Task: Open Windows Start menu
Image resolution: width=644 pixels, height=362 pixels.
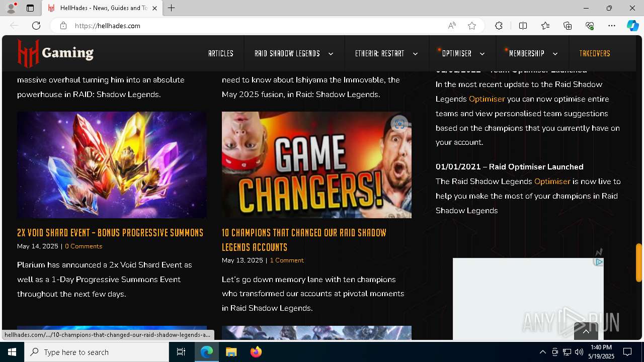Action: 12,352
